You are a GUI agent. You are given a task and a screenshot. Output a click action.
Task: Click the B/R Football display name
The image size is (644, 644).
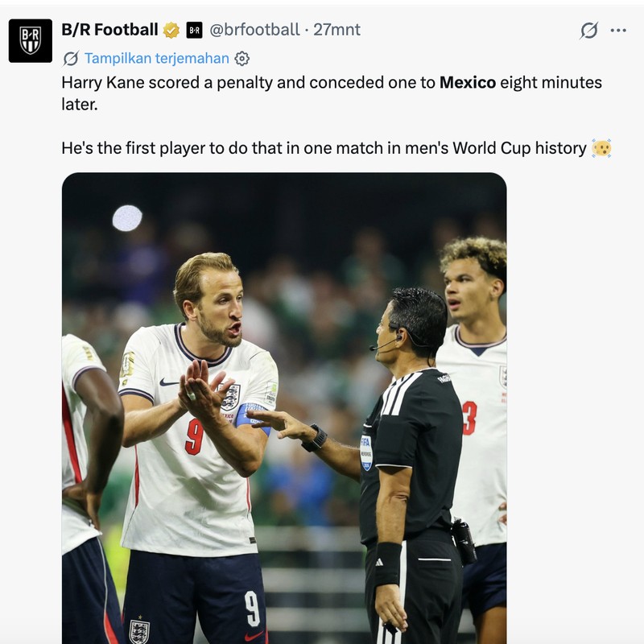pyautogui.click(x=109, y=30)
